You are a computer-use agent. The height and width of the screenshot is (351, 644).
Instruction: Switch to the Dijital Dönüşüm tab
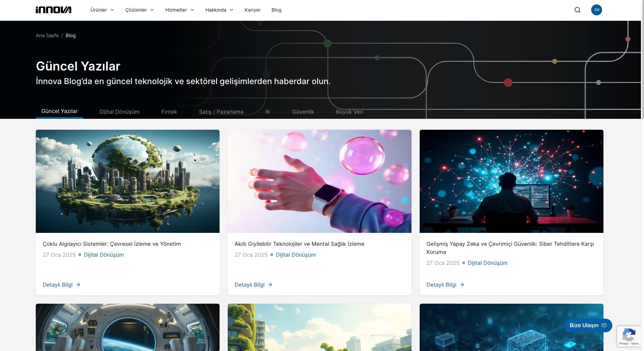pyautogui.click(x=119, y=112)
